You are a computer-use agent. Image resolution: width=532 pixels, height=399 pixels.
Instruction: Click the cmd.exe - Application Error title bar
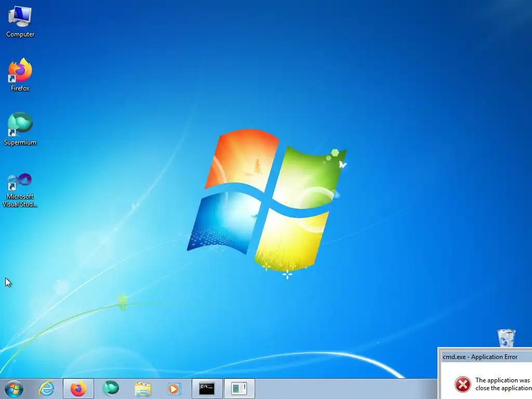pos(485,356)
